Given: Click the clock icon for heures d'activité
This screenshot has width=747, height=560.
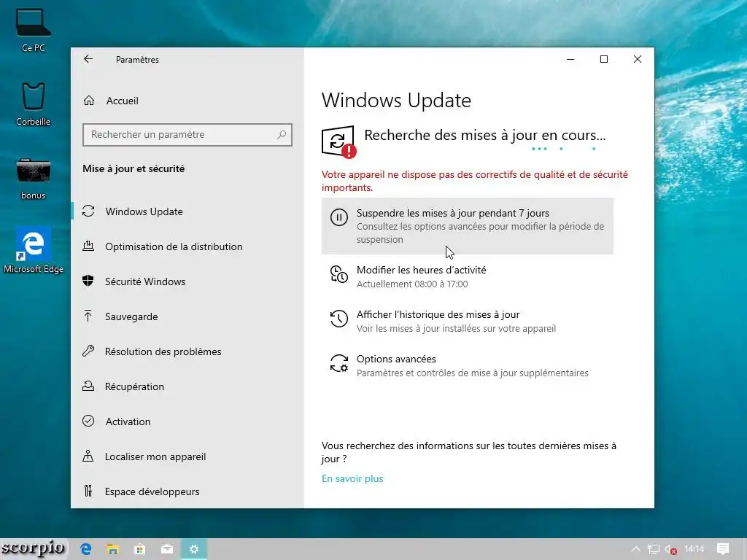Looking at the screenshot, I should (x=338, y=275).
